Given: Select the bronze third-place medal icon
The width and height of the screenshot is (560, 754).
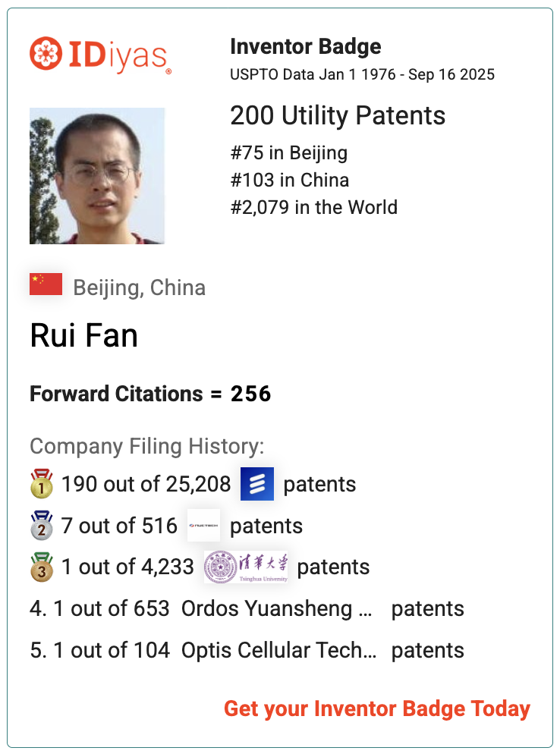Looking at the screenshot, I should coord(42,567).
